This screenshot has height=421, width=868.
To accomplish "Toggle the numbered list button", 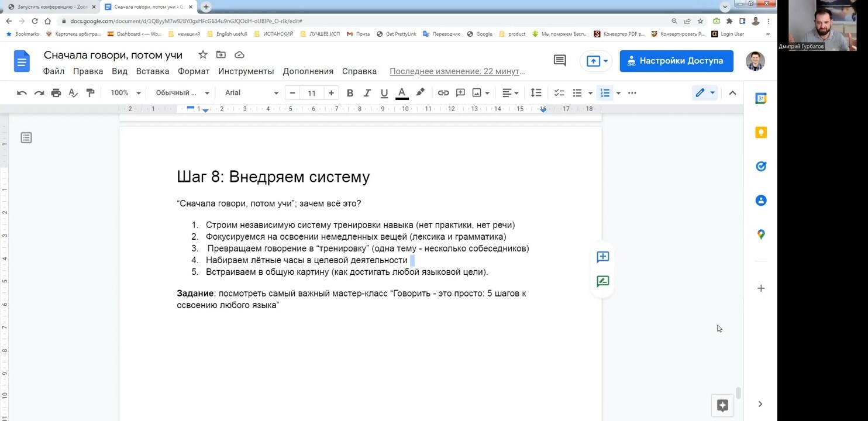I will click(x=605, y=93).
